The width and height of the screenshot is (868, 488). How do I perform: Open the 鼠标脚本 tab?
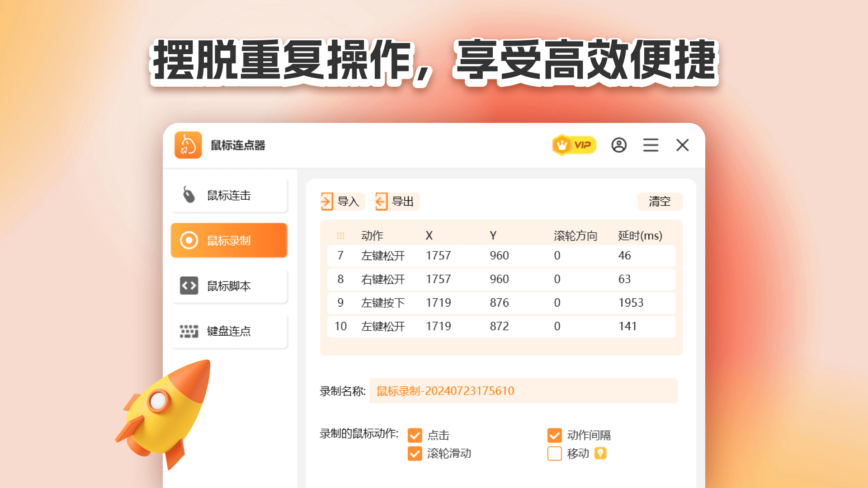(x=229, y=286)
